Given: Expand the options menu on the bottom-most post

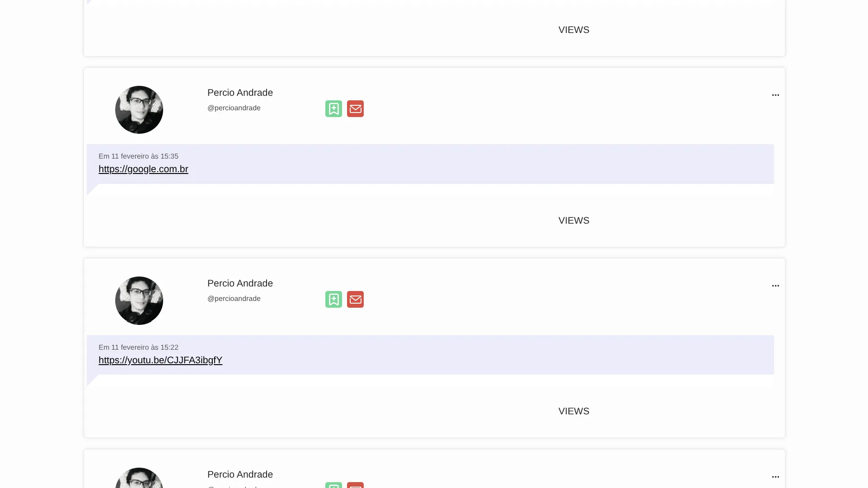Looking at the screenshot, I should pos(775,477).
